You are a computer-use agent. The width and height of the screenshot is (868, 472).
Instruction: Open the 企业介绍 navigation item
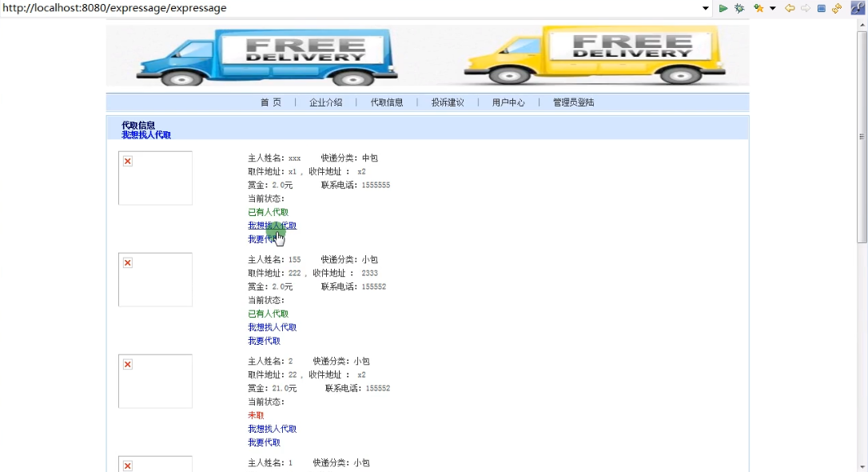click(326, 102)
